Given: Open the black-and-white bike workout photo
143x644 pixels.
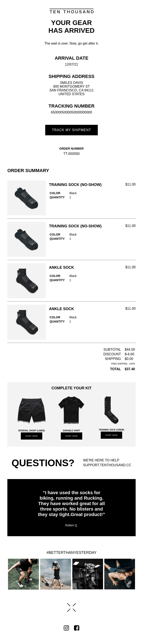Looking at the screenshot, I should point(87,574).
